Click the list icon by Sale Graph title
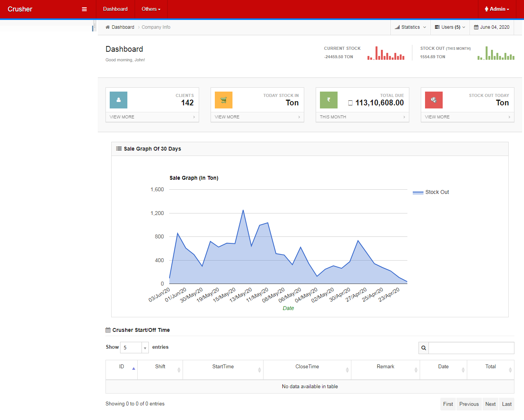This screenshot has width=524, height=420. tap(119, 149)
